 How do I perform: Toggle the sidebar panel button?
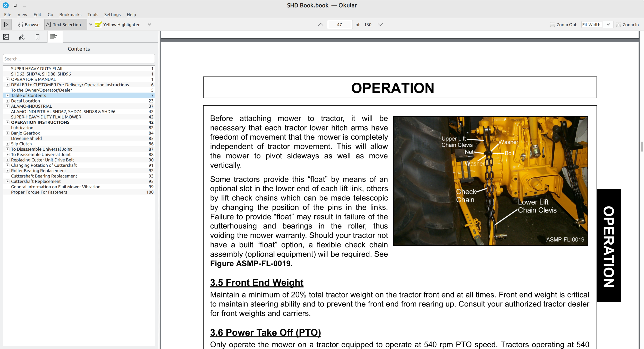[6, 24]
